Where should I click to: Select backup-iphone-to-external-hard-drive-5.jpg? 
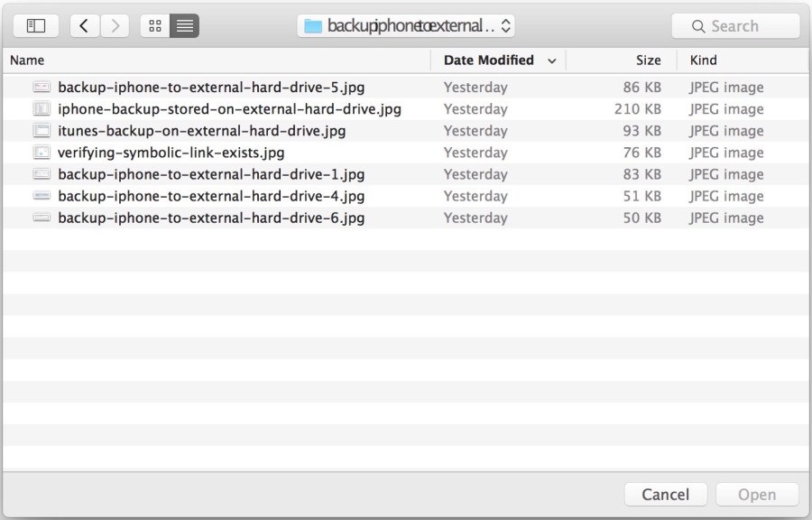coord(209,87)
